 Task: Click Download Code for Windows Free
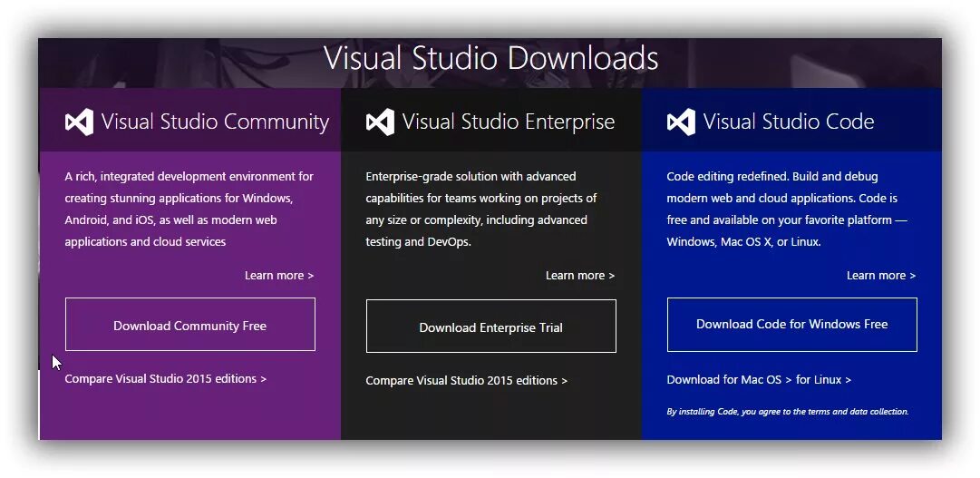click(791, 325)
